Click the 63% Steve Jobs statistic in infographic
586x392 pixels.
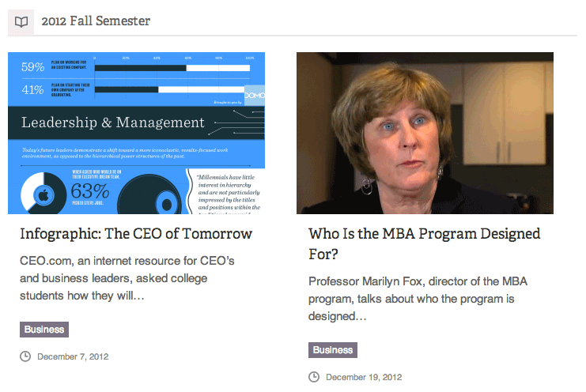coord(90,191)
